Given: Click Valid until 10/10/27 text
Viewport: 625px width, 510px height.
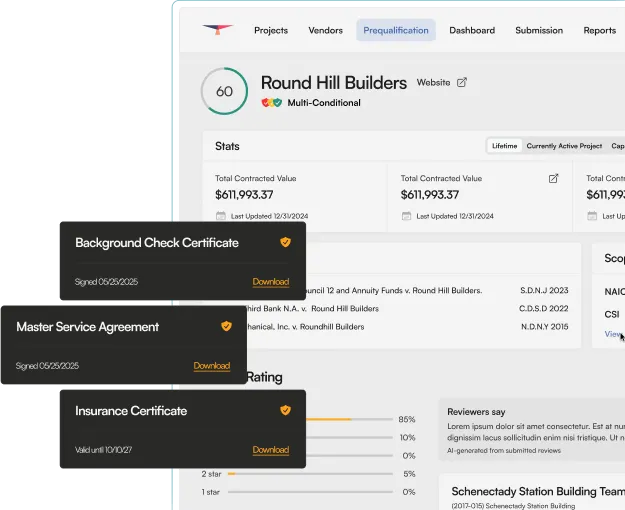Looking at the screenshot, I should click(103, 450).
